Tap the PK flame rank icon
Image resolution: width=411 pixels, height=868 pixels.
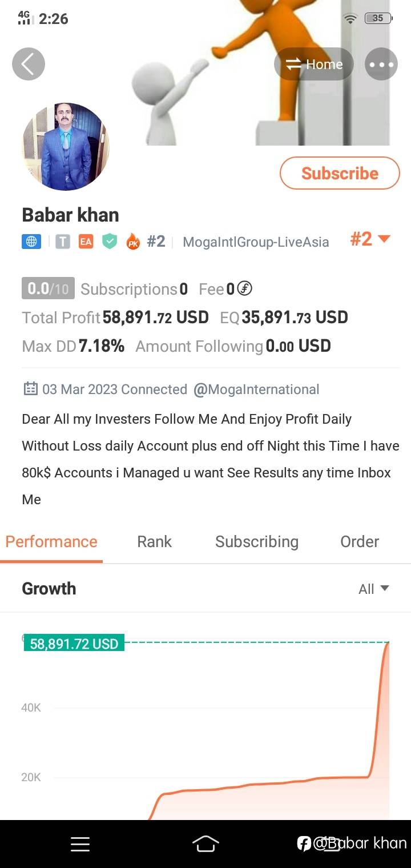click(133, 242)
